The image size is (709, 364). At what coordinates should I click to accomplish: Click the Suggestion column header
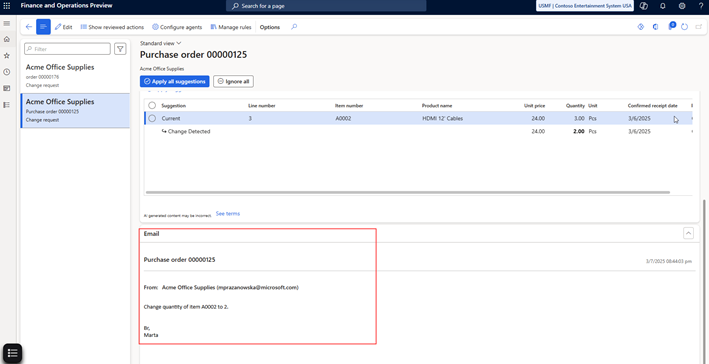174,105
